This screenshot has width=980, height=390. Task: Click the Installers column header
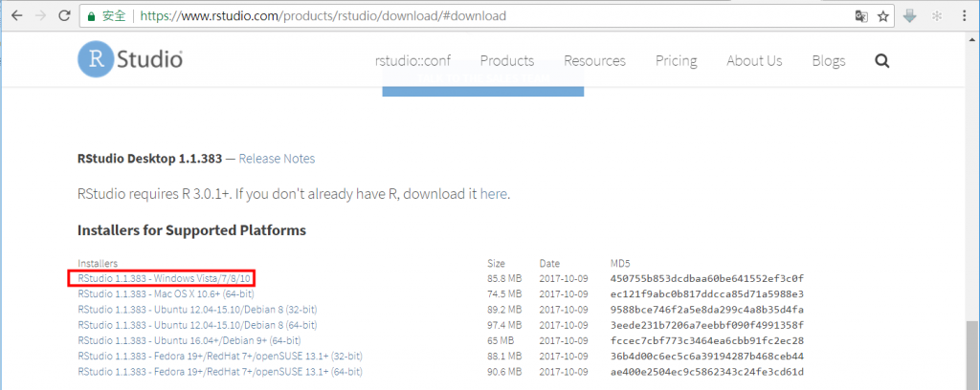click(x=98, y=263)
